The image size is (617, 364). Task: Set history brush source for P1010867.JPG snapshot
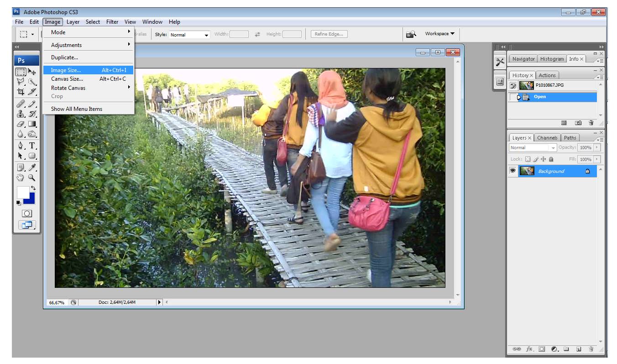[513, 85]
